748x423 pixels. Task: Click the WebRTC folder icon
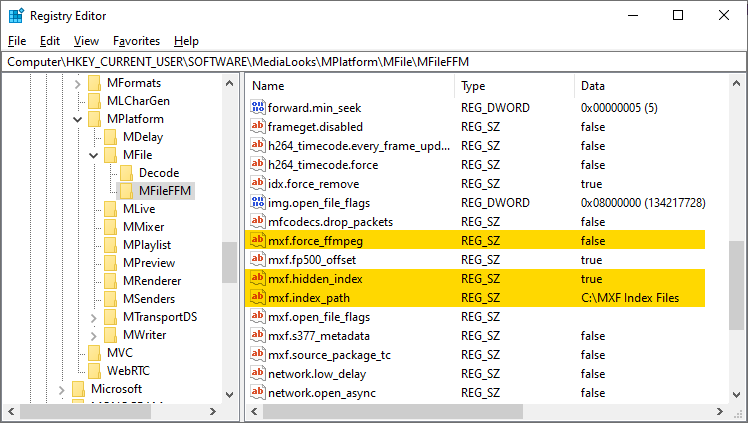[x=94, y=371]
